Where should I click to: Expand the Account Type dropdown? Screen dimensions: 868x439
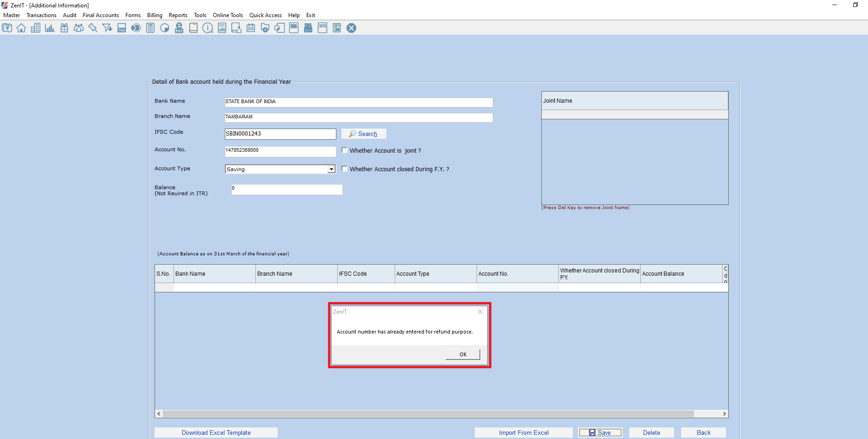[331, 169]
